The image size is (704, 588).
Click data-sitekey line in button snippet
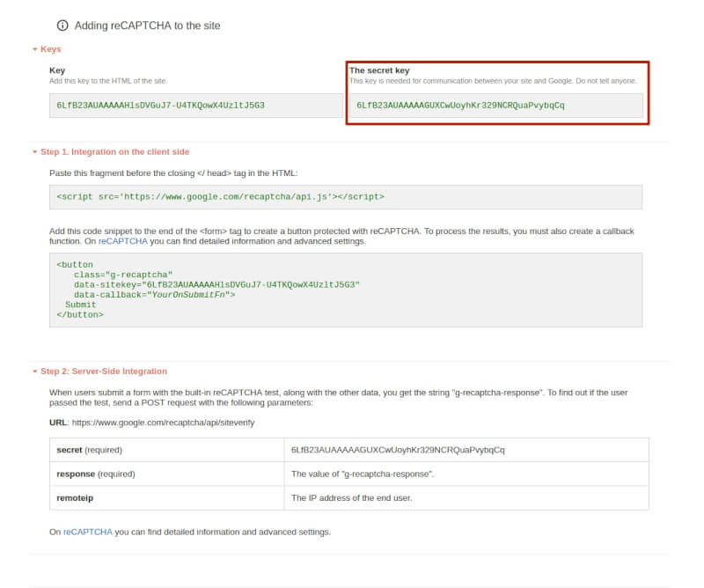click(x=216, y=285)
